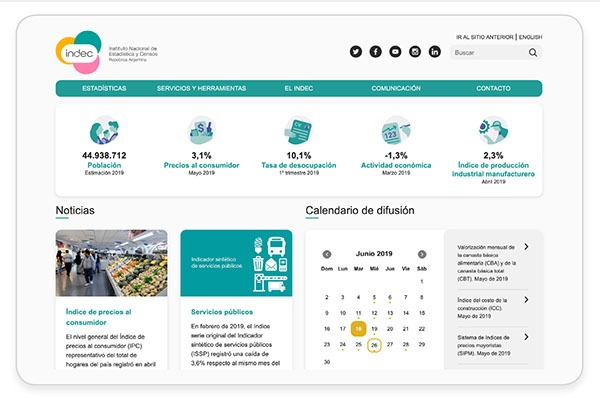This screenshot has width=600, height=398.
Task: Click the 2,3% industrial production value
Action: [493, 155]
